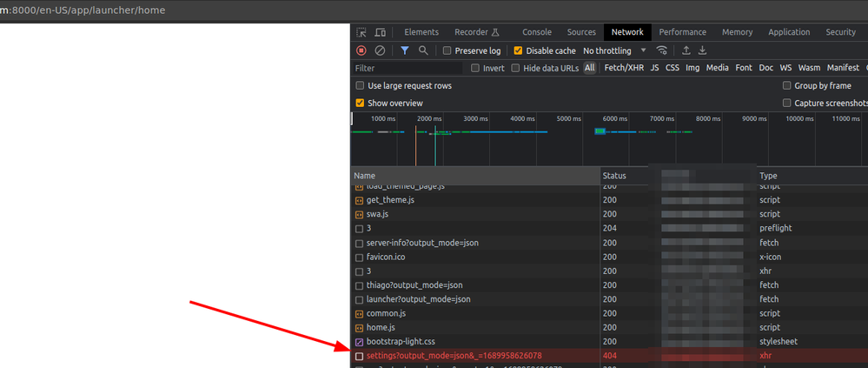Image resolution: width=868 pixels, height=368 pixels.
Task: Toggle the filter funnel icon
Action: (x=405, y=50)
